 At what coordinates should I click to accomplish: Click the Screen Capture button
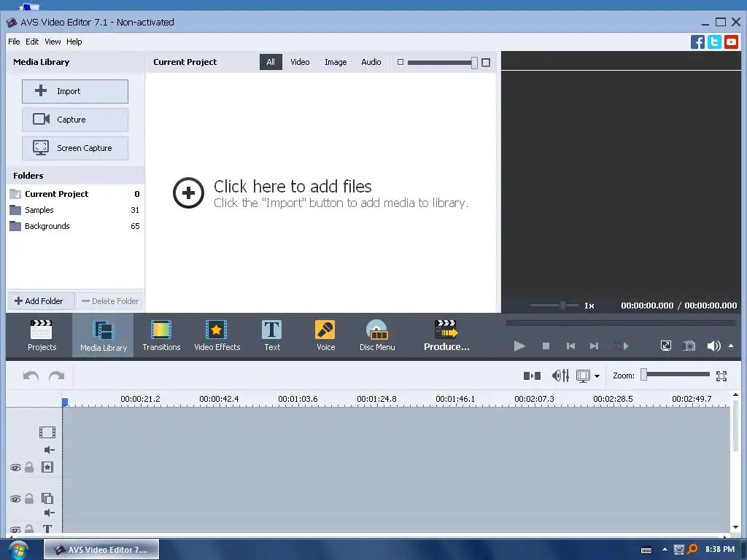(x=75, y=148)
